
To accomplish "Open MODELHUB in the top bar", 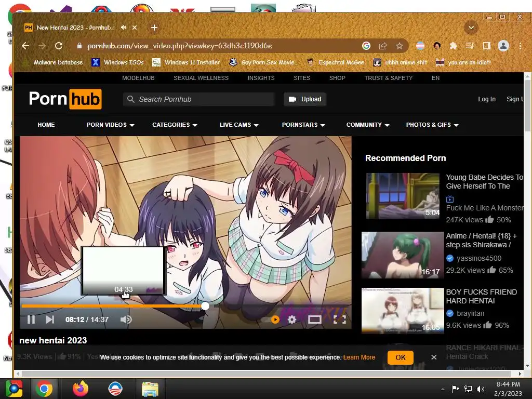I will pos(138,78).
